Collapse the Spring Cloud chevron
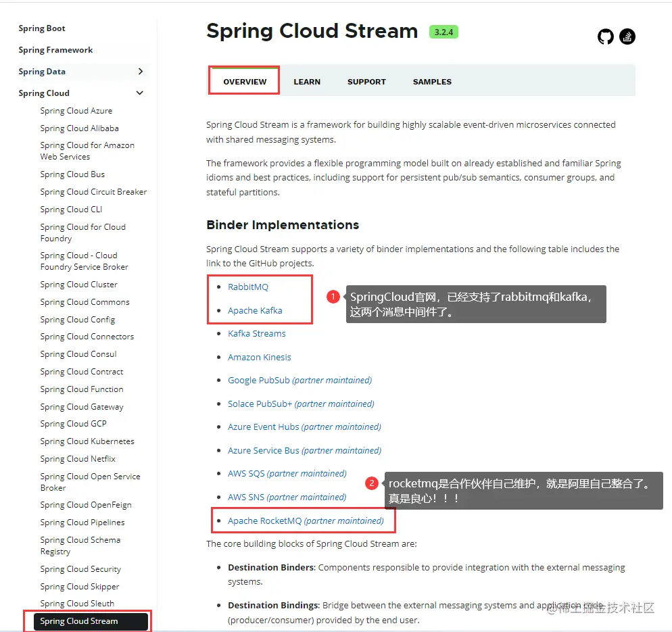The image size is (672, 632). pos(140,93)
